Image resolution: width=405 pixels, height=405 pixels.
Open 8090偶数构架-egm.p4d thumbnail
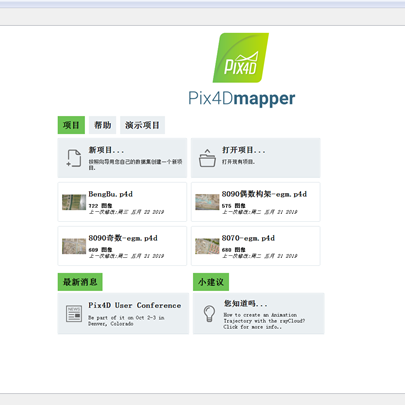pos(207,202)
